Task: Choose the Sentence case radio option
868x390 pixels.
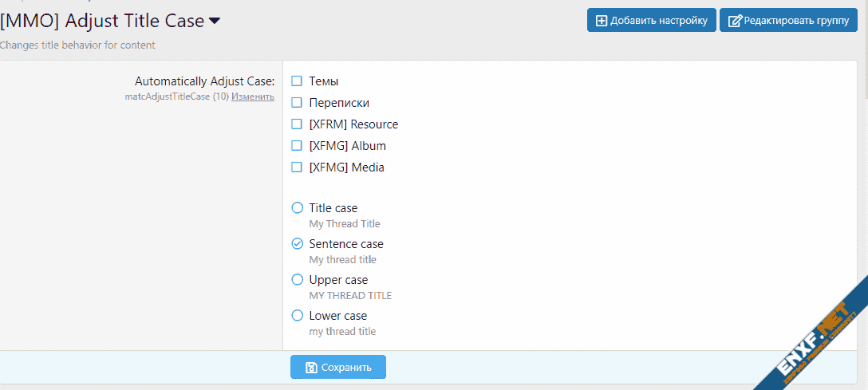Action: tap(298, 244)
